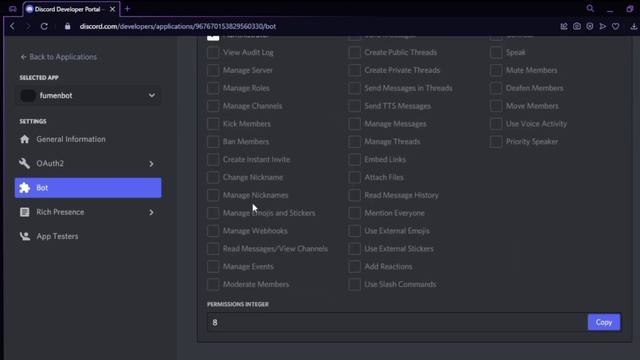Copy the permissions integer

604,322
